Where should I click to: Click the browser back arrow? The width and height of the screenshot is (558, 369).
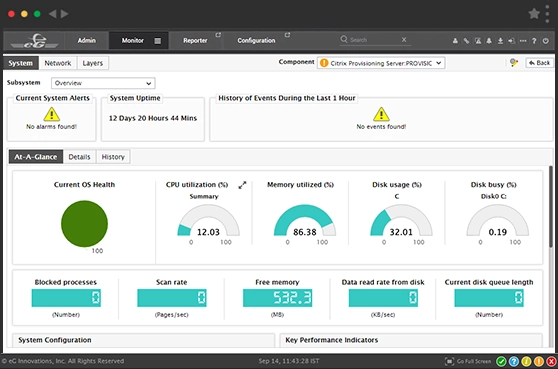point(53,14)
